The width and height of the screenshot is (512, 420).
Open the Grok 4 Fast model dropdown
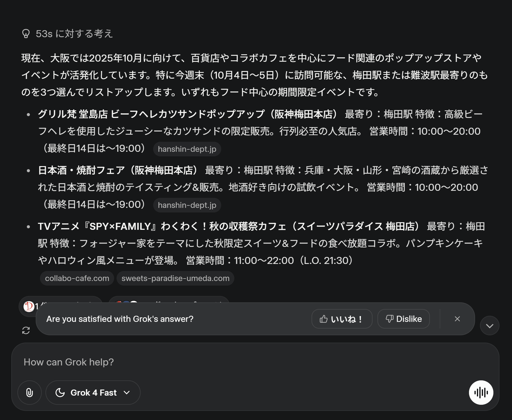click(127, 393)
